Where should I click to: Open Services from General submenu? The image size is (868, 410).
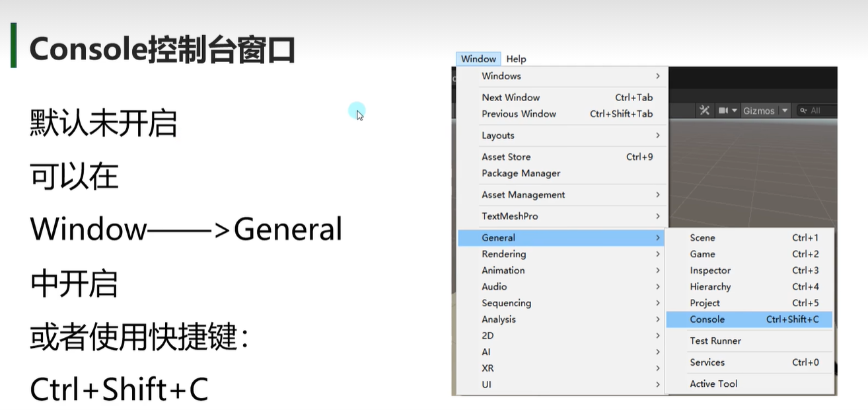click(750, 362)
